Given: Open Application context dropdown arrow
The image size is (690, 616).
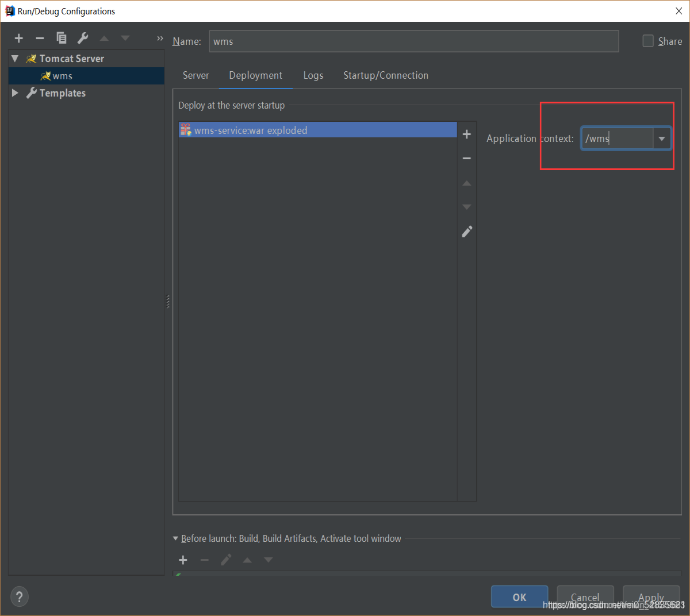Looking at the screenshot, I should 662,138.
